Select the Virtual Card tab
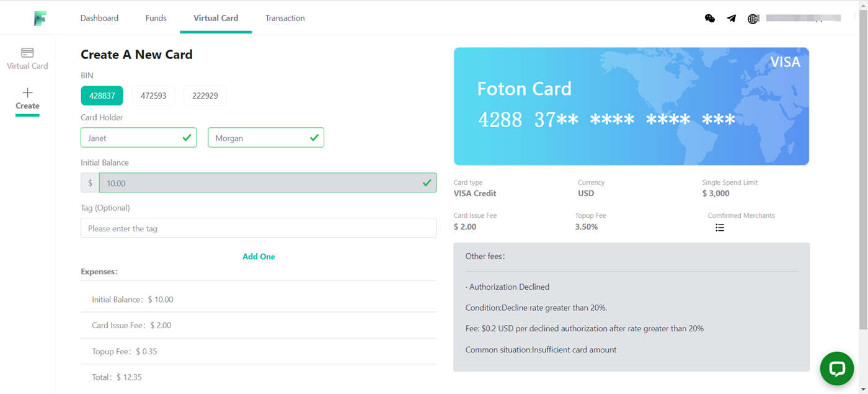868x394 pixels. click(216, 18)
